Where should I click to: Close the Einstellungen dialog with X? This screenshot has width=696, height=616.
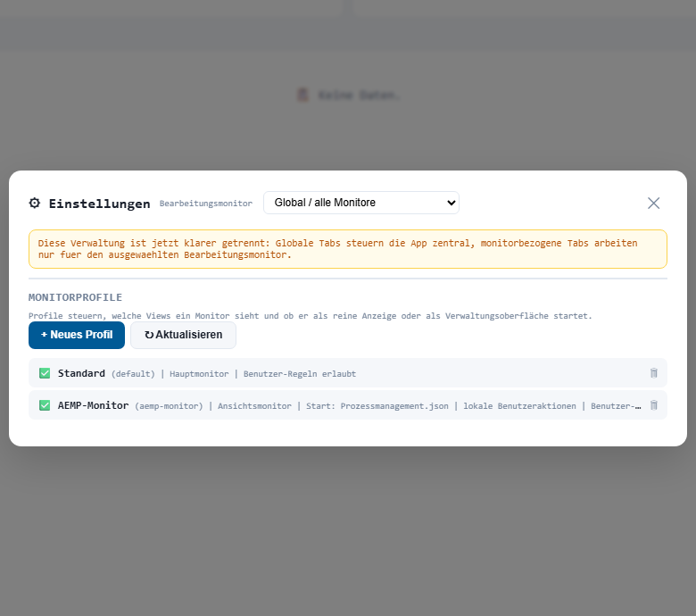[x=653, y=203]
